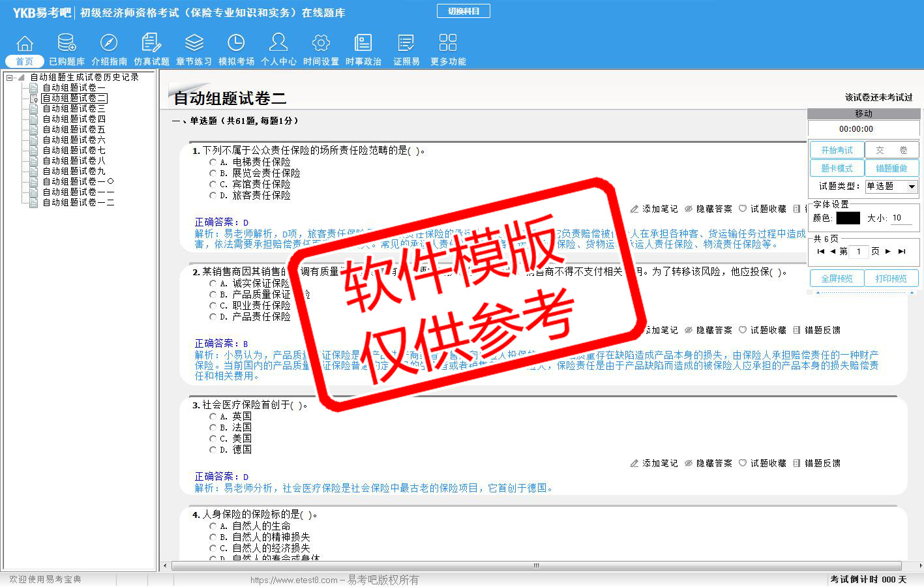
Task: Select 自动组题试卷五 in the tree
Action: point(74,130)
